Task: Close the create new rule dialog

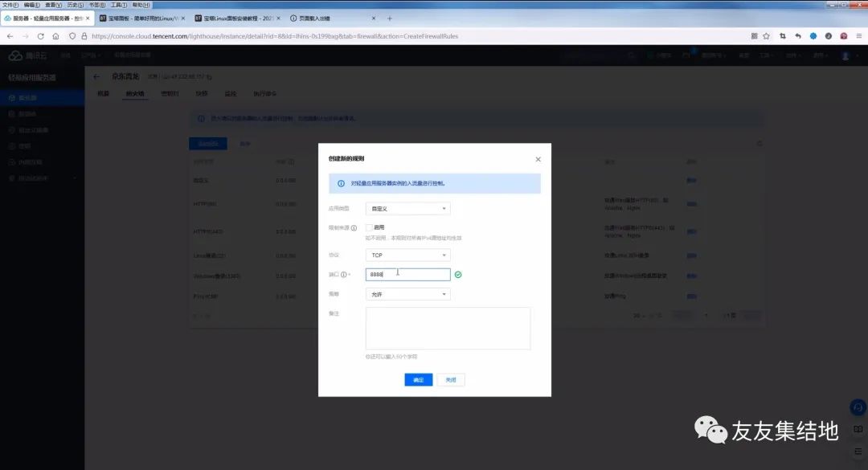Action: 538,159
